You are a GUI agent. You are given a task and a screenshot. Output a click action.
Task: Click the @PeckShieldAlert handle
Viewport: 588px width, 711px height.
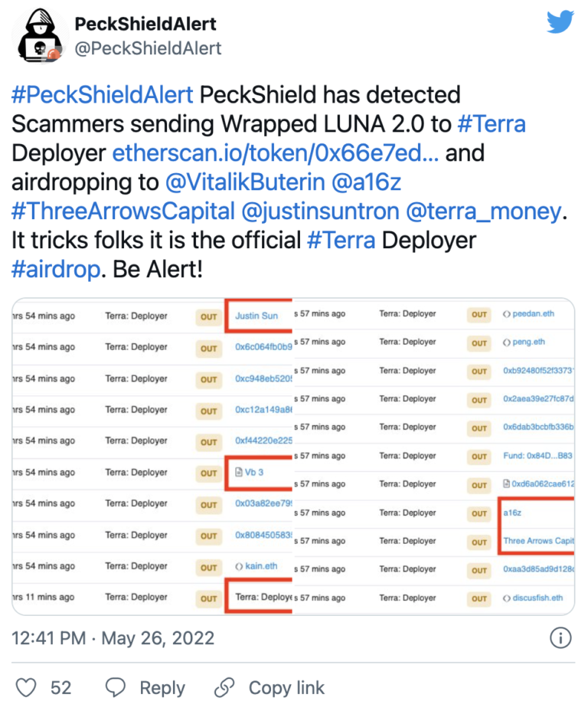pos(148,48)
